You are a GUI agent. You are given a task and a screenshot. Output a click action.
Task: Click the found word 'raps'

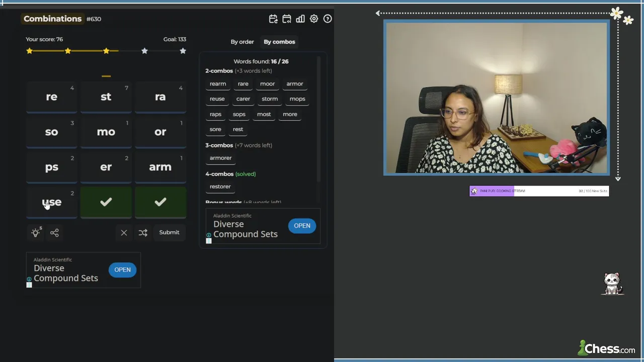(215, 114)
